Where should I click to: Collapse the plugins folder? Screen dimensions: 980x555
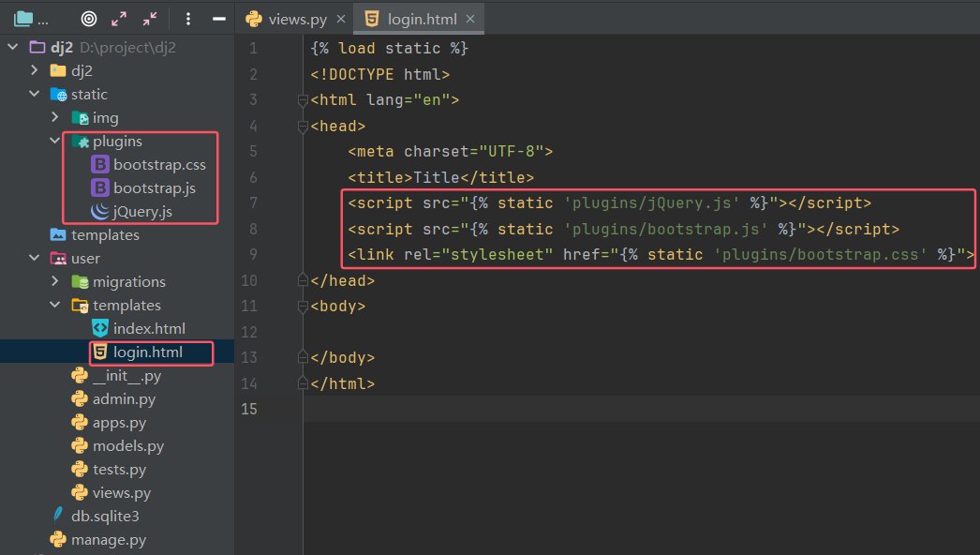click(55, 141)
